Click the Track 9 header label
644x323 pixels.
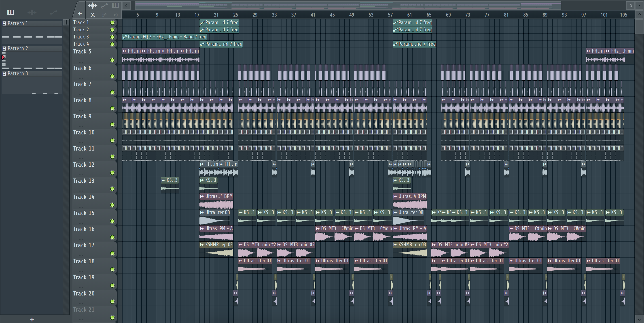[83, 117]
